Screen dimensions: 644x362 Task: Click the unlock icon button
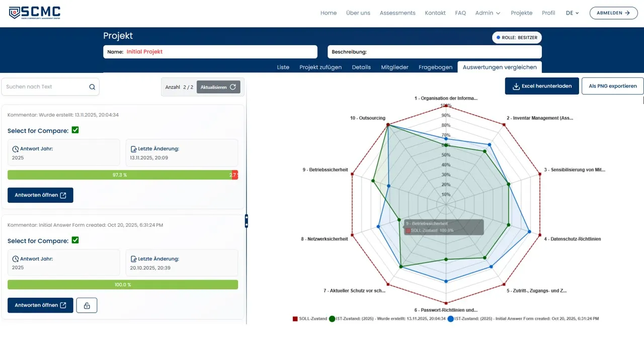point(87,305)
